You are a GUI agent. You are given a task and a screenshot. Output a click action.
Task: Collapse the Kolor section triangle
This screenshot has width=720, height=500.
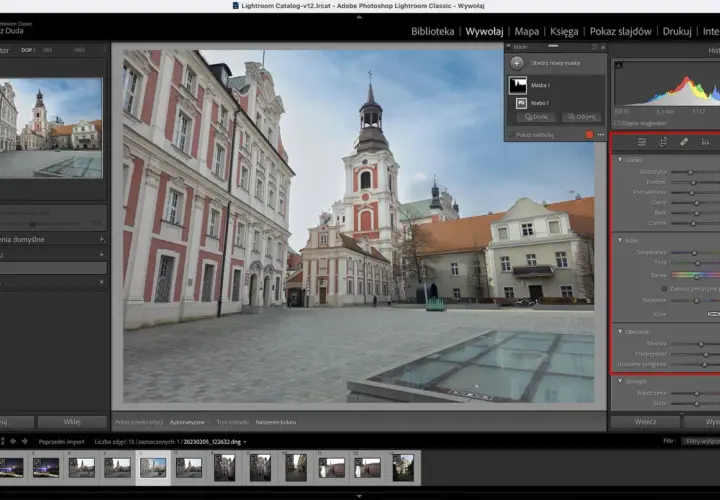(x=620, y=240)
